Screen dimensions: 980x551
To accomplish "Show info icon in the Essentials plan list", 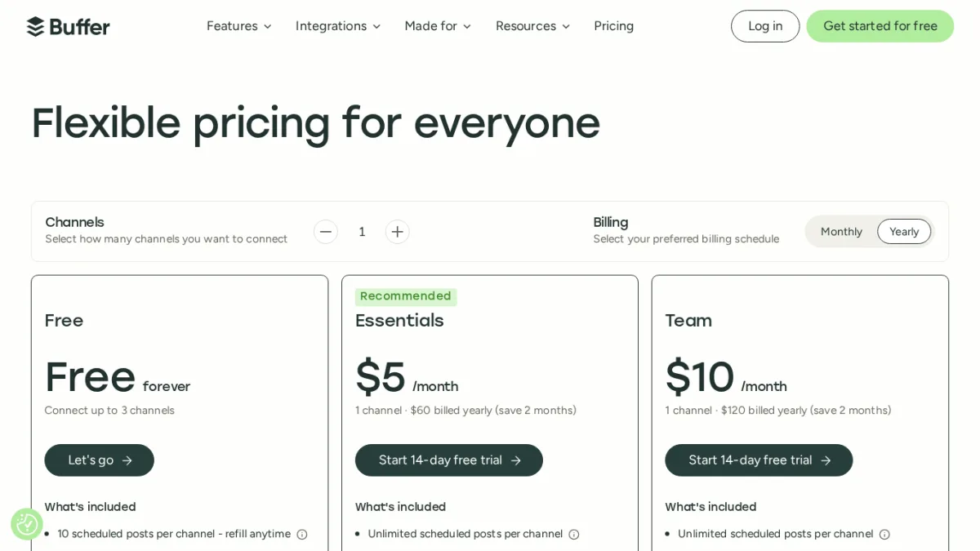I will pos(574,534).
